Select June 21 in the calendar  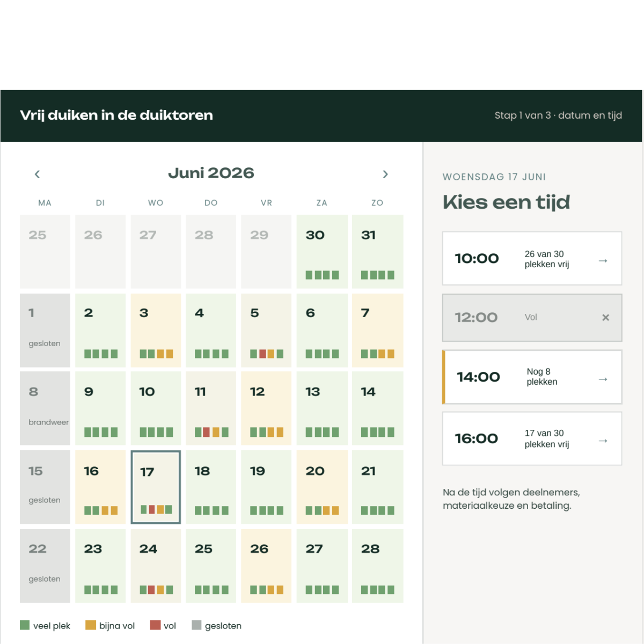coord(377,487)
